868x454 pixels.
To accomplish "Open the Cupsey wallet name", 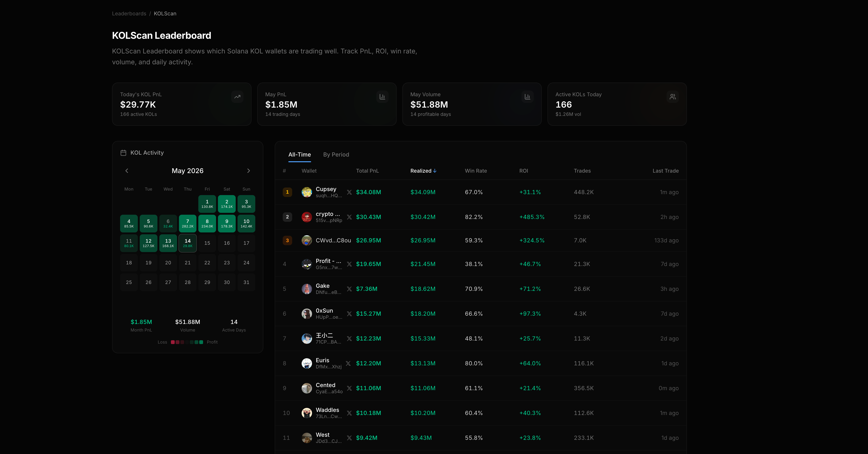I will pos(326,189).
